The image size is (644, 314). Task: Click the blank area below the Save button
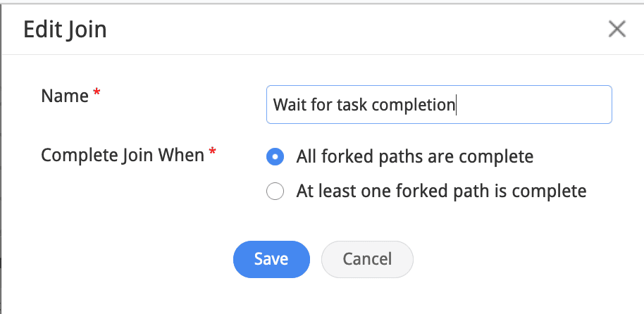271,296
